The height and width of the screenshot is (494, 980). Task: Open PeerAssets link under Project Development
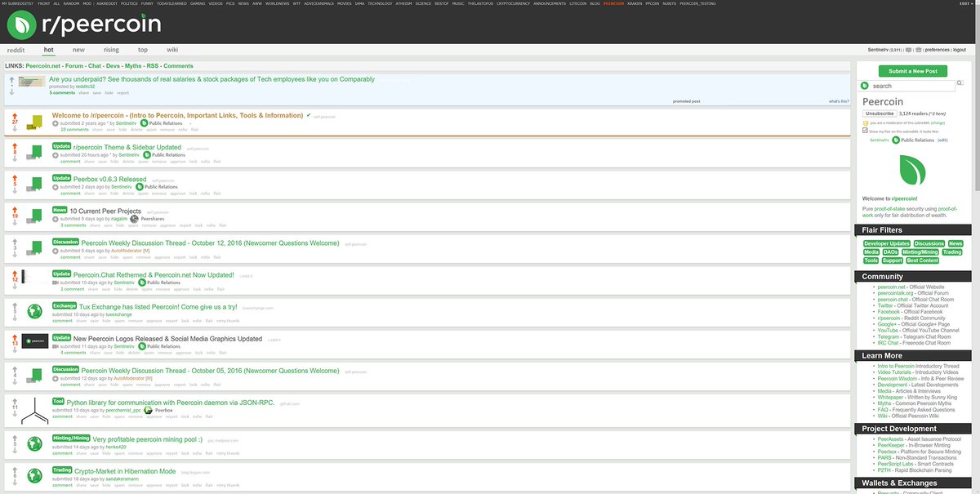889,439
